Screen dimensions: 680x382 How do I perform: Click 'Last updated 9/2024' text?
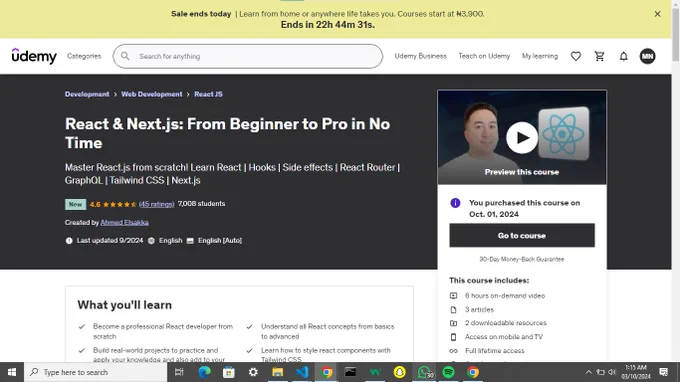110,241
